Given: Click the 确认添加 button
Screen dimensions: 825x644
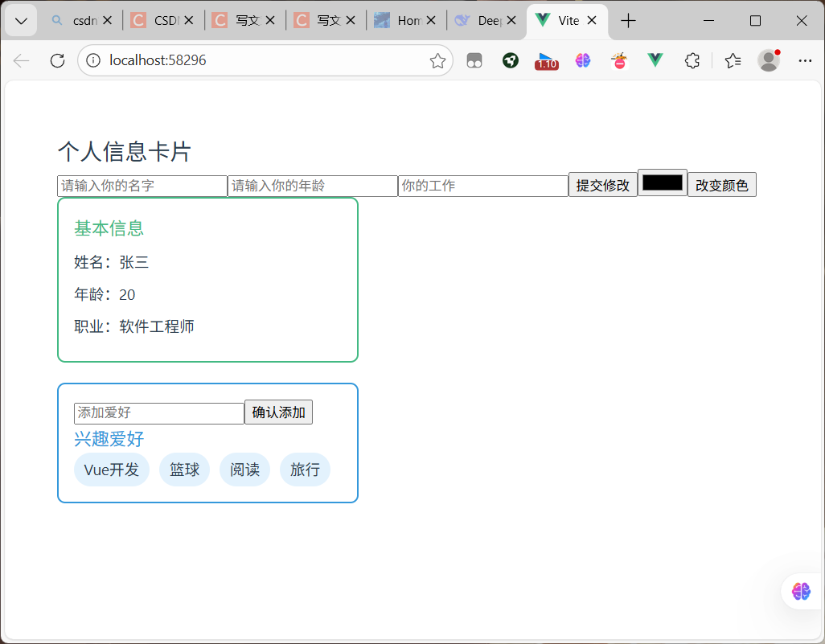Looking at the screenshot, I should point(278,412).
